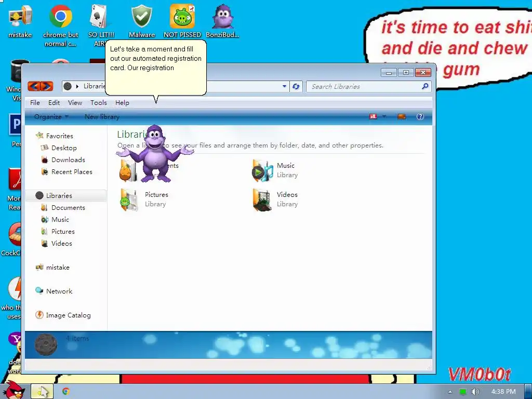The image size is (532, 399).
Task: Click the back arrow in Explorer
Action: coord(34,86)
